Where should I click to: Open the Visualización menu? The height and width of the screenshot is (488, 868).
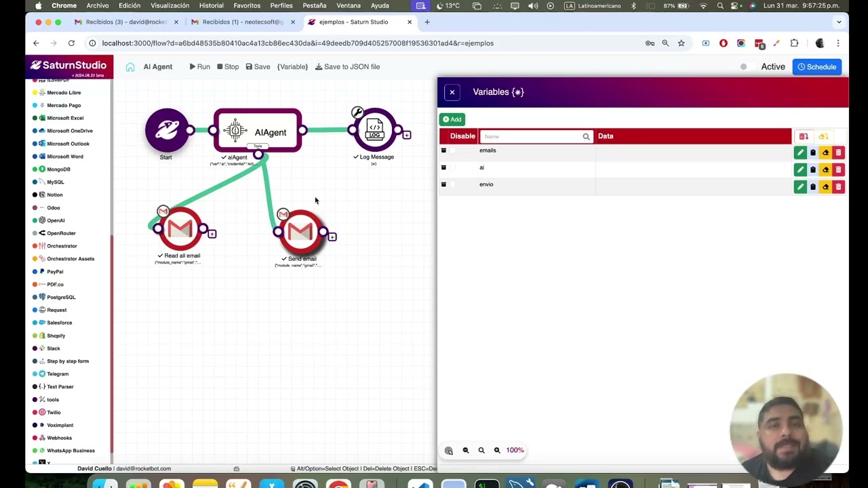click(170, 5)
